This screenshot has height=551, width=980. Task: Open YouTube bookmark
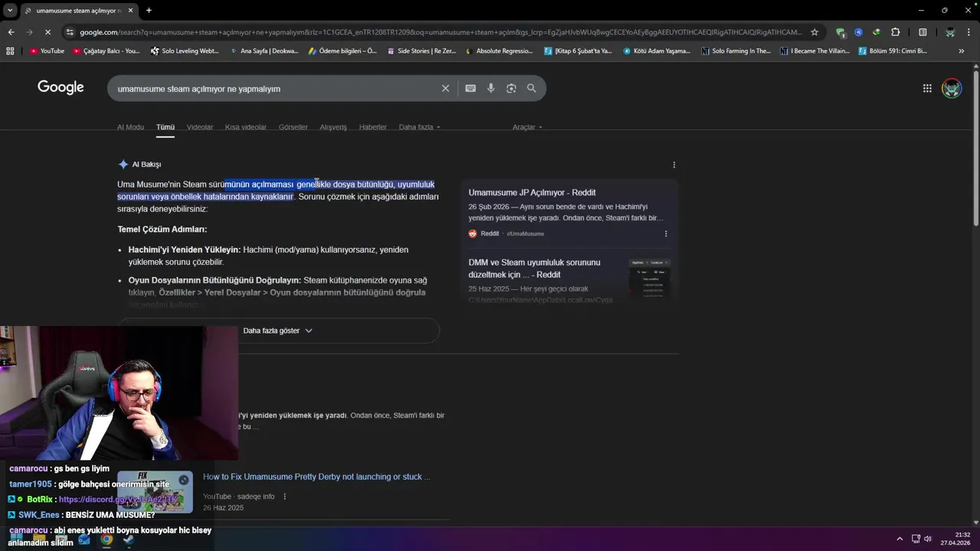(47, 51)
